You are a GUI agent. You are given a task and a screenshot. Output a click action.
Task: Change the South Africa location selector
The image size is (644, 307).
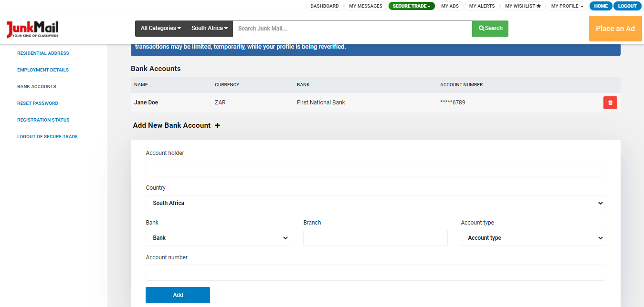click(x=209, y=28)
